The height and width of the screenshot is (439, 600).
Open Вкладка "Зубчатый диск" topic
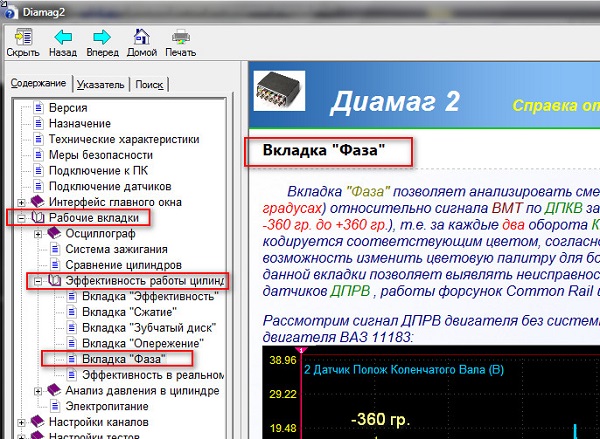click(x=149, y=328)
